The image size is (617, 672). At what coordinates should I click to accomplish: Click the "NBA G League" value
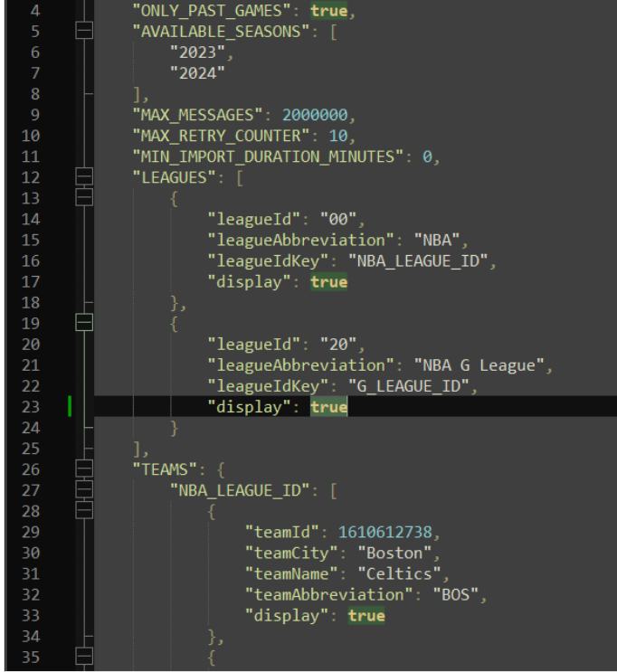(x=479, y=365)
